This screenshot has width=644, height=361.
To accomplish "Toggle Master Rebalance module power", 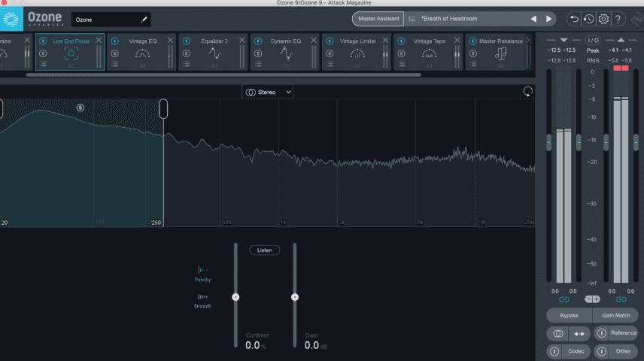I will [473, 41].
